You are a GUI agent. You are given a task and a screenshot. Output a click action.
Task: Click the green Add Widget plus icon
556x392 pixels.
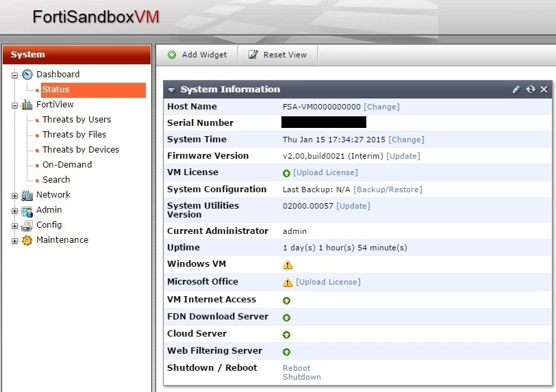pos(172,55)
